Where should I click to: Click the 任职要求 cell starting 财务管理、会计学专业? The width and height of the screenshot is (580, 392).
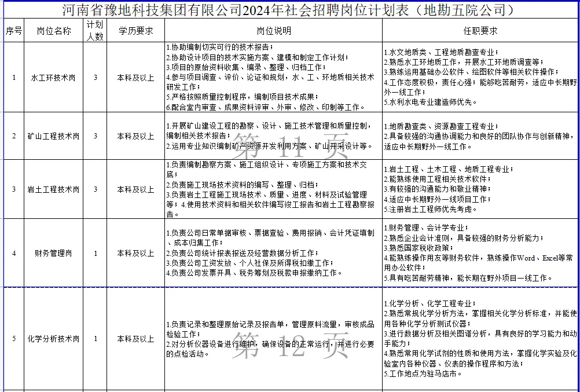point(480,253)
